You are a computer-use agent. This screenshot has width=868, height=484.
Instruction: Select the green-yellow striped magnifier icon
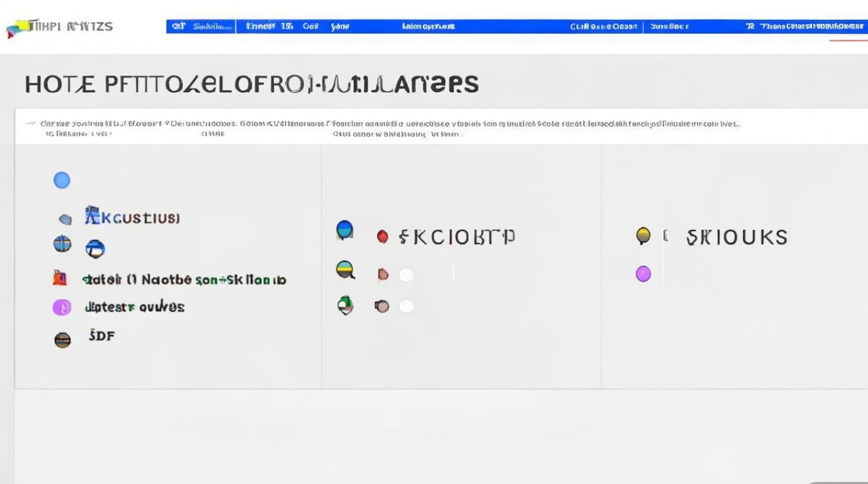346,270
